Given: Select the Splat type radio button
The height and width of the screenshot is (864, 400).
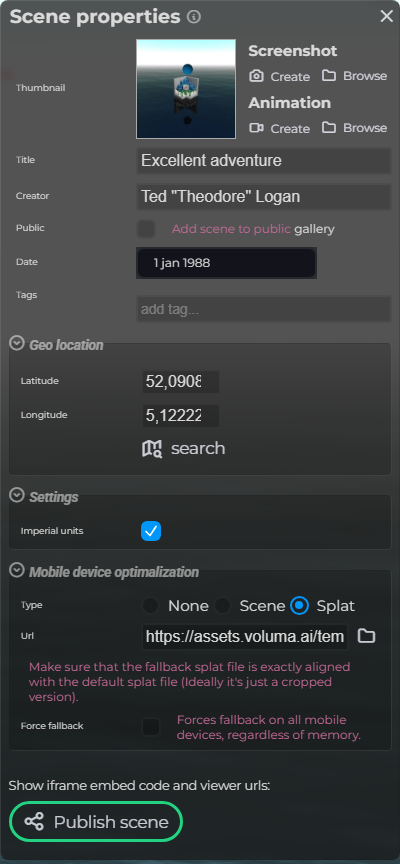Looking at the screenshot, I should (x=300, y=606).
